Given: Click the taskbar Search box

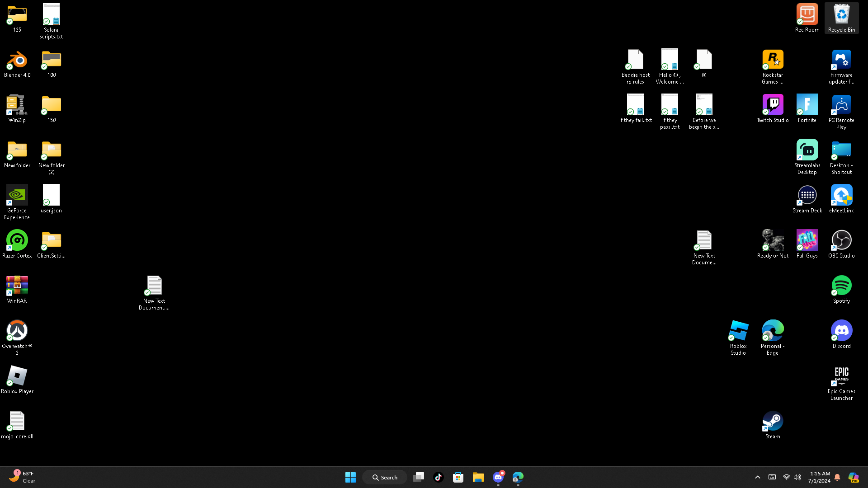Looking at the screenshot, I should pos(385,477).
